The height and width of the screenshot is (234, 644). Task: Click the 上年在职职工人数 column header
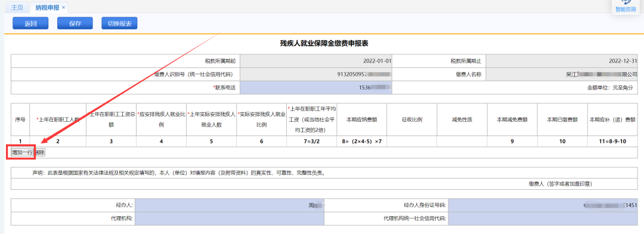coord(58,119)
